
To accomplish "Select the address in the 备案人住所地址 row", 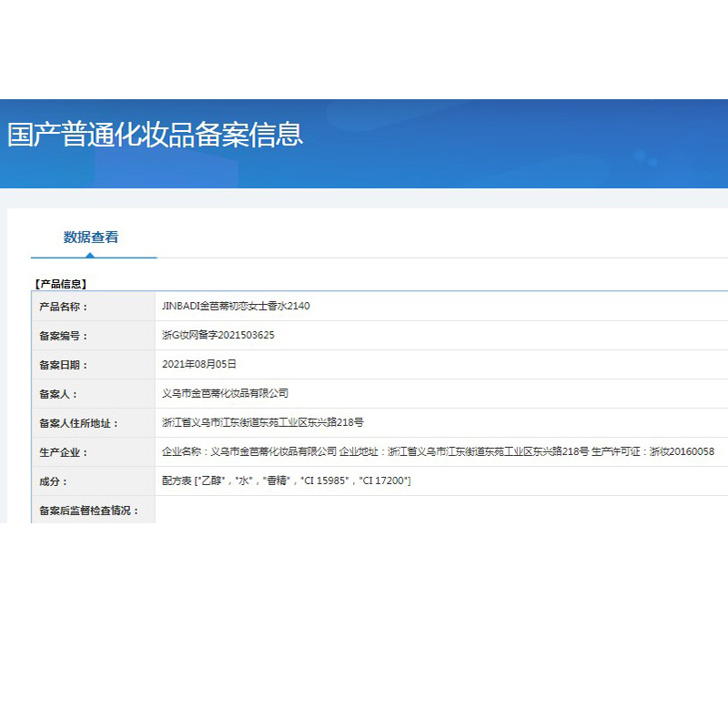I will click(x=262, y=423).
